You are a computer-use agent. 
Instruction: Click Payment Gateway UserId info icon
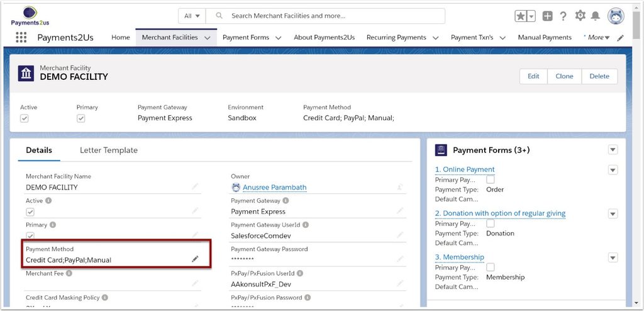[x=306, y=225]
